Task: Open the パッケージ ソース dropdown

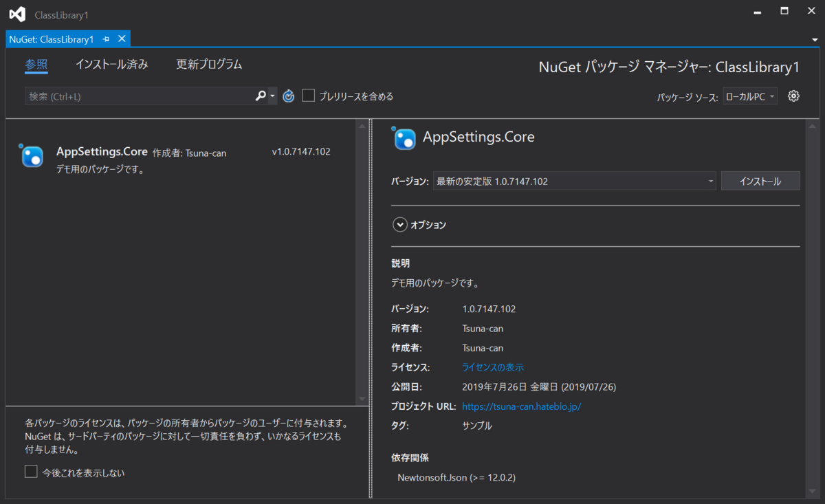Action: click(x=749, y=96)
